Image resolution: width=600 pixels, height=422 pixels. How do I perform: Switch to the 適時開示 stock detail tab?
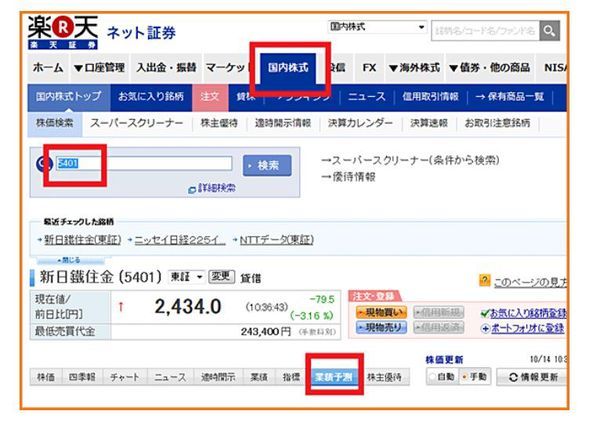click(x=218, y=377)
